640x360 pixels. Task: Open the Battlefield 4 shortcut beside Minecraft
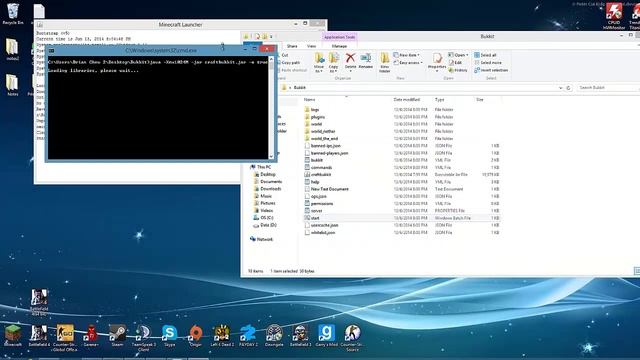click(x=39, y=336)
